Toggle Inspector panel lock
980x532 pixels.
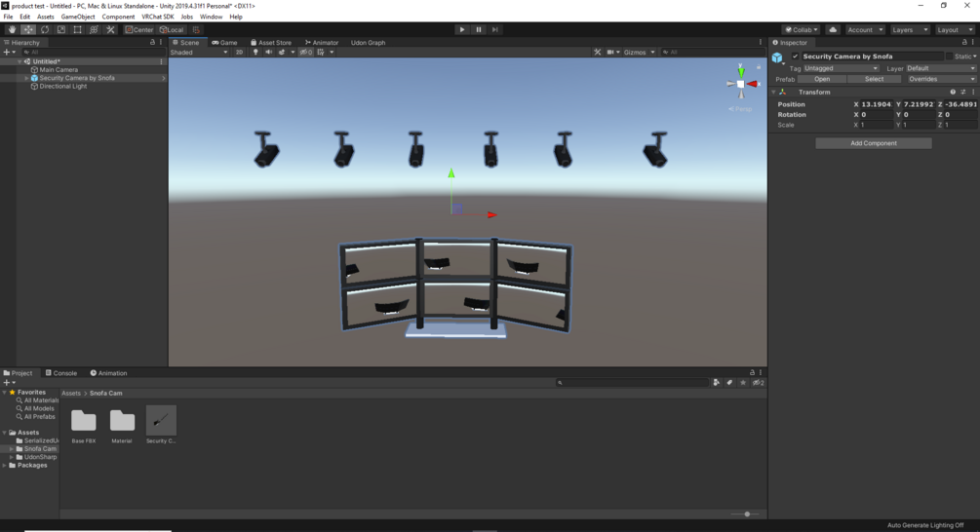click(x=964, y=43)
